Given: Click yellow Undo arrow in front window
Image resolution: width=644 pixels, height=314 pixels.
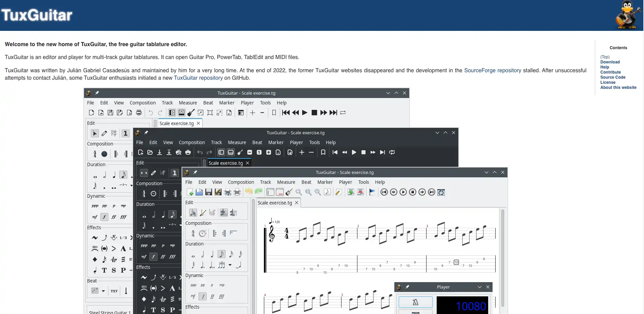Looking at the screenshot, I should coord(249,192).
